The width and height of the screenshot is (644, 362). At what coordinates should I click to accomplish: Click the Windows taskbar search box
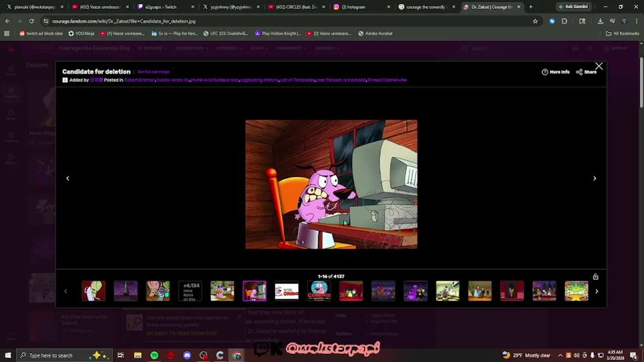pos(63,355)
